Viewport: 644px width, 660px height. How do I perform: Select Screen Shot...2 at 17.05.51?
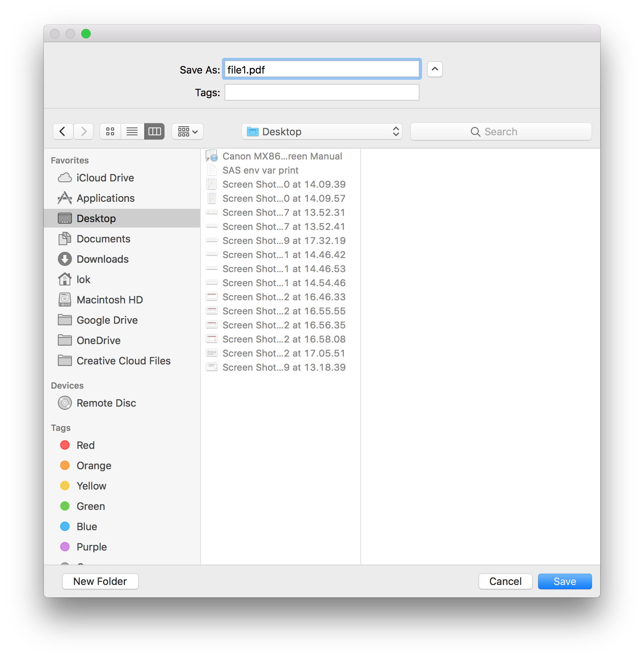pyautogui.click(x=281, y=353)
